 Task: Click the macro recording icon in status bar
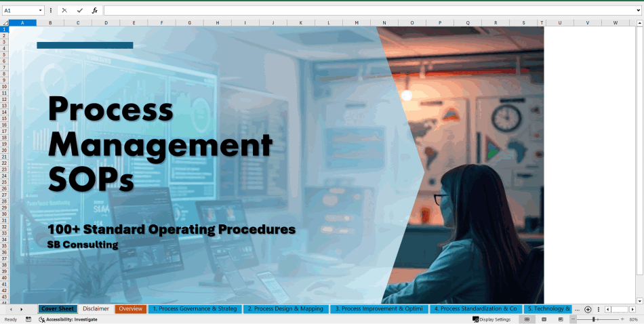pos(28,319)
